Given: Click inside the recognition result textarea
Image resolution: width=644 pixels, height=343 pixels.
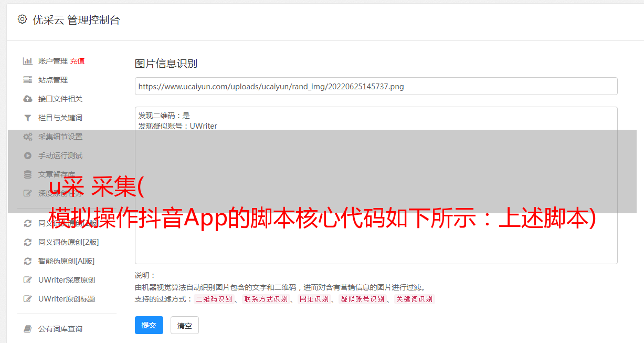Looking at the screenshot, I should click(x=376, y=185).
